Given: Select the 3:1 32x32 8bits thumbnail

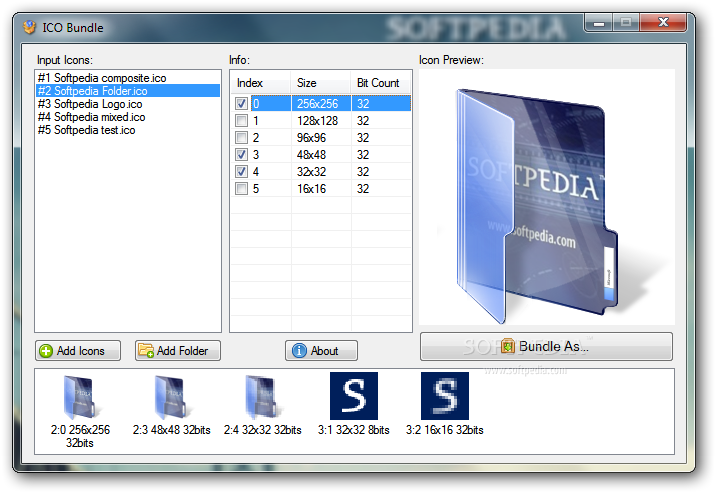Looking at the screenshot, I should (x=354, y=404).
